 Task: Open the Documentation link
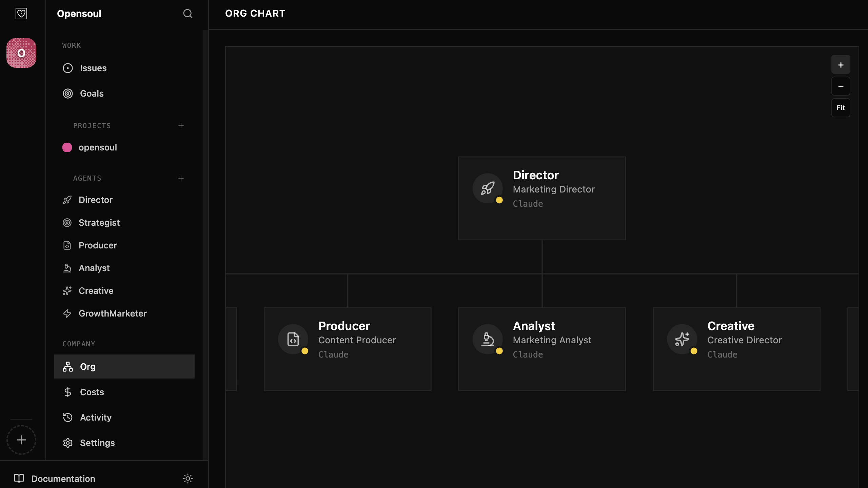point(63,479)
